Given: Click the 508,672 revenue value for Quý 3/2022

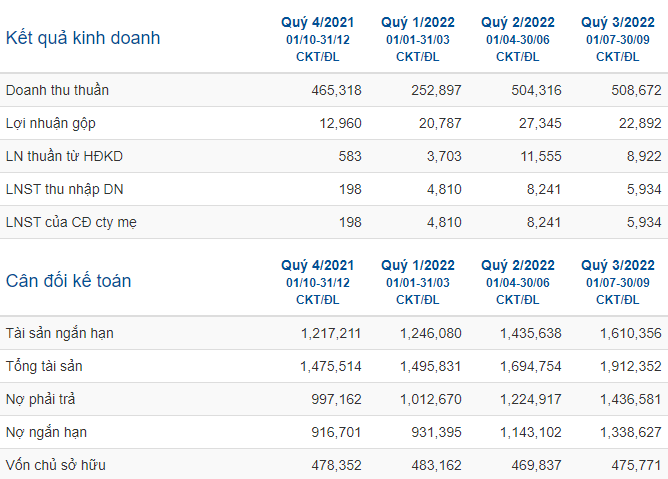Looking at the screenshot, I should tap(636, 90).
